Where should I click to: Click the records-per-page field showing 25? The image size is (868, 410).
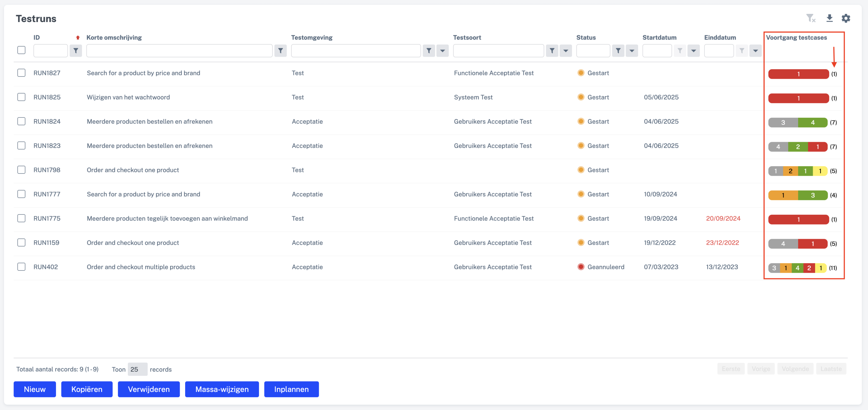(x=137, y=369)
